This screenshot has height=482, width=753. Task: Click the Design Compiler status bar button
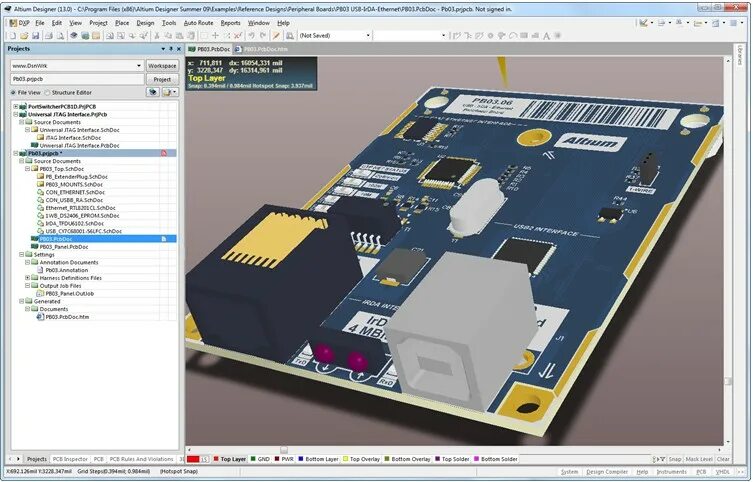(607, 472)
